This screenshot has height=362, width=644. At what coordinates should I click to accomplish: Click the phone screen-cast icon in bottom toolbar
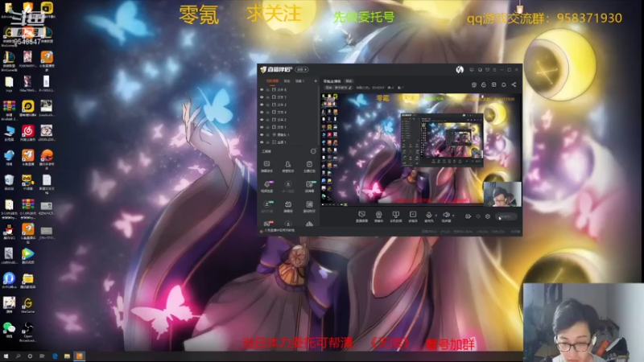395,215
